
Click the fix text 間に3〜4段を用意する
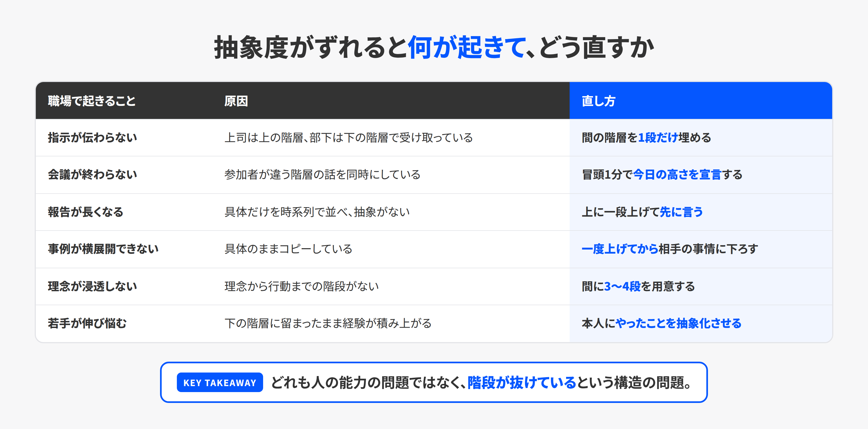pyautogui.click(x=638, y=286)
